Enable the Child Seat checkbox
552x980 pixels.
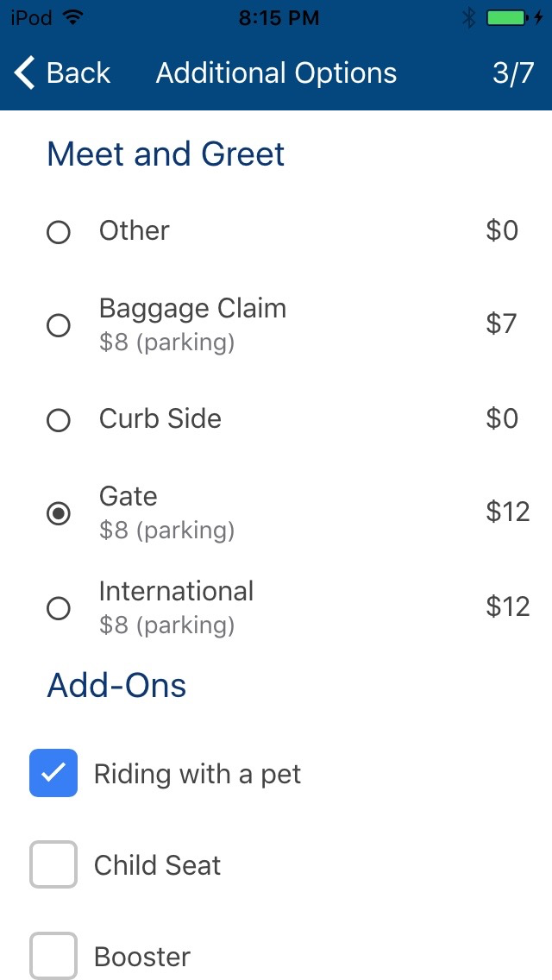[x=53, y=864]
